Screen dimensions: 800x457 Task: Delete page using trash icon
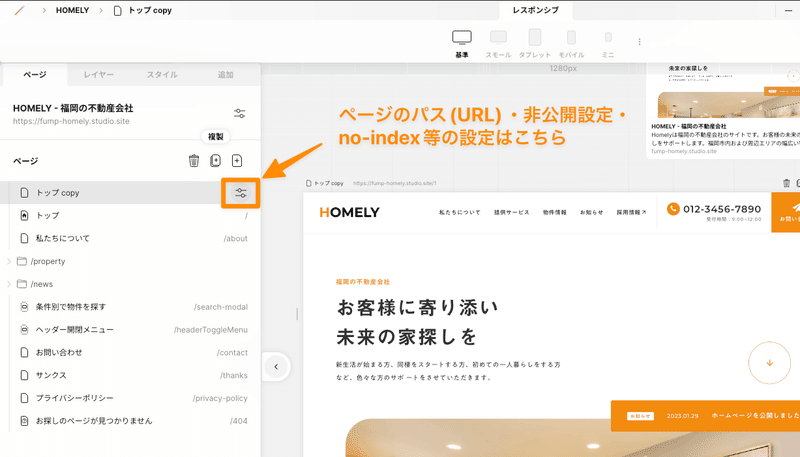[194, 161]
